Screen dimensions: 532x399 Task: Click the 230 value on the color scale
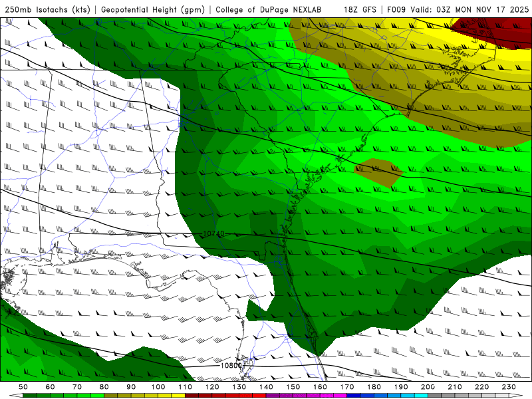pos(509,387)
